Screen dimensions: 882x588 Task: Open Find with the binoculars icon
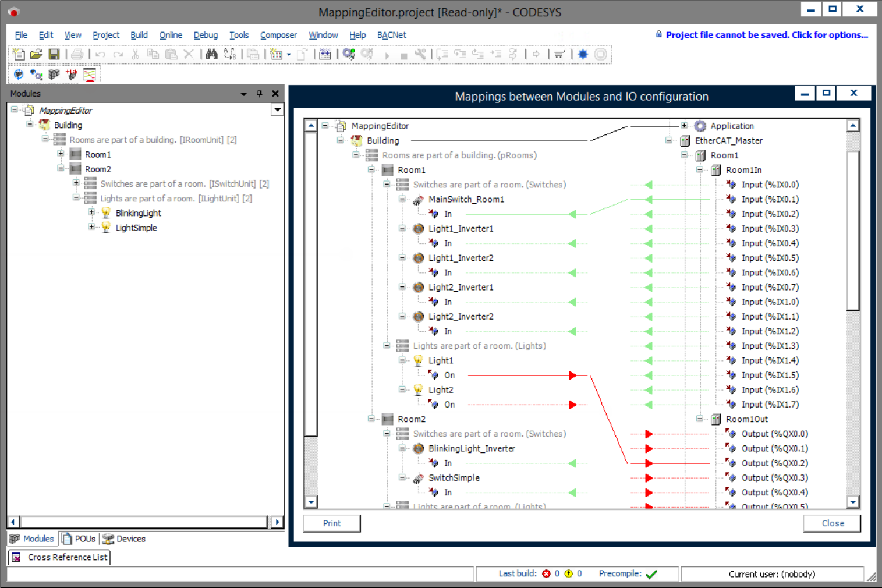click(211, 54)
